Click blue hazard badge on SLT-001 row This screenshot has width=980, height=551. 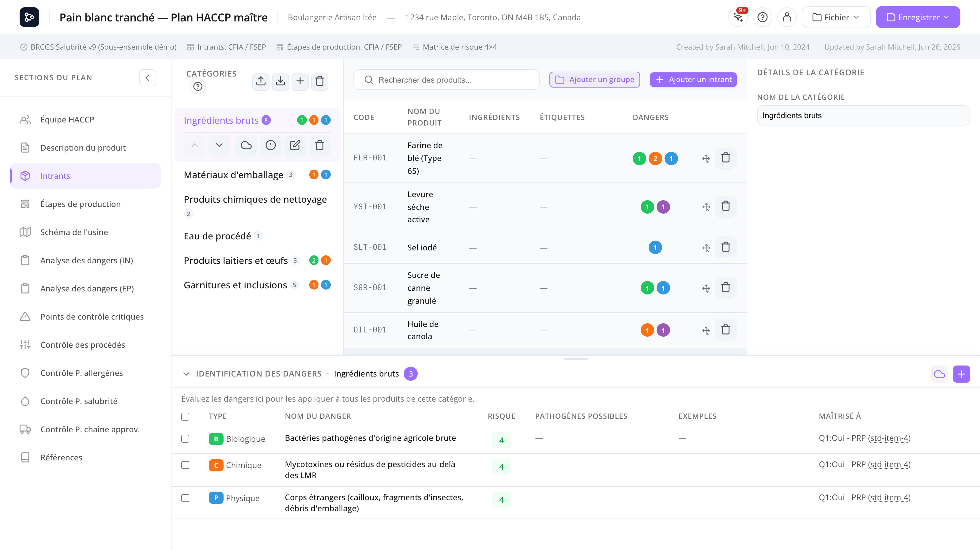pyautogui.click(x=655, y=248)
